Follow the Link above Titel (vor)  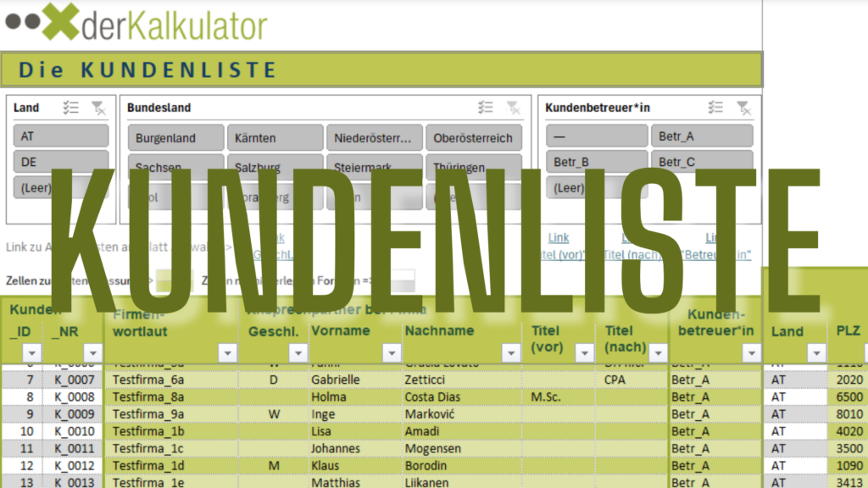point(559,238)
